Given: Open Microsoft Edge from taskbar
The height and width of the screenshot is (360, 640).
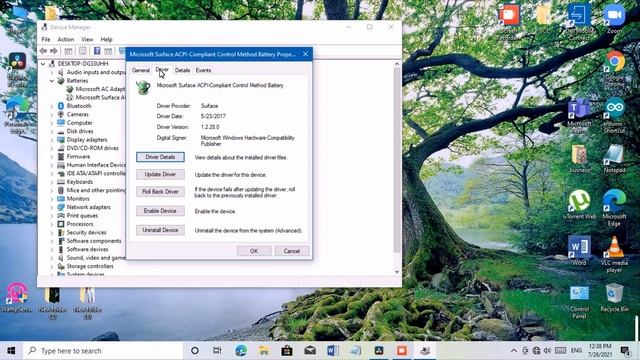Looking at the screenshot, I should pos(241,351).
